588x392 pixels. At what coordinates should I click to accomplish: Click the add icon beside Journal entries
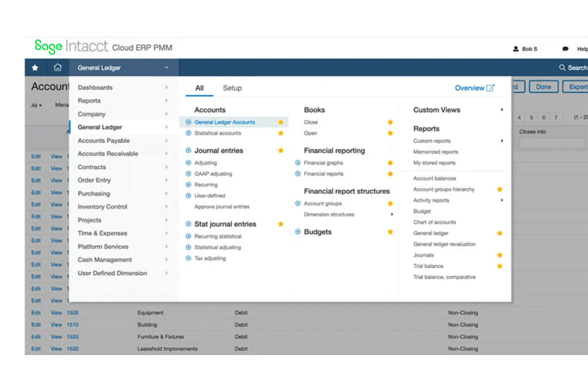pos(188,151)
